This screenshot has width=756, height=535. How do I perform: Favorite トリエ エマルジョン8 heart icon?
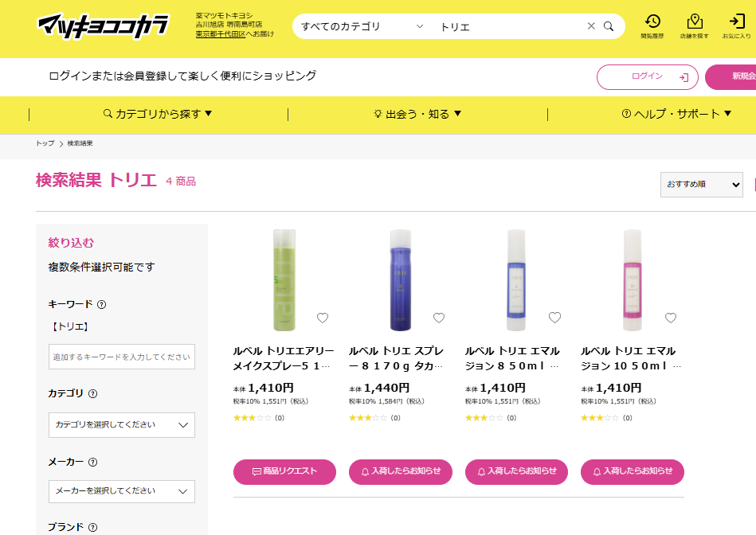[555, 318]
